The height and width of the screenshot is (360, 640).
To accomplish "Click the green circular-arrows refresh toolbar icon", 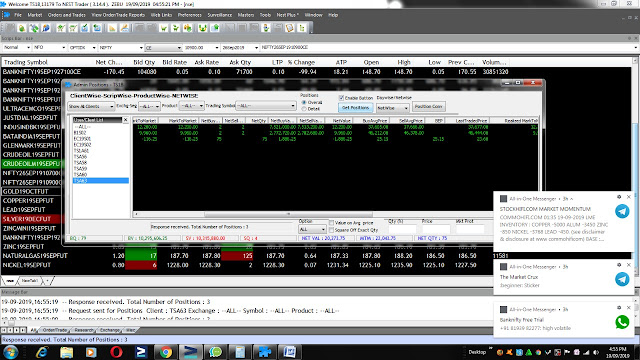I will coord(34,28).
